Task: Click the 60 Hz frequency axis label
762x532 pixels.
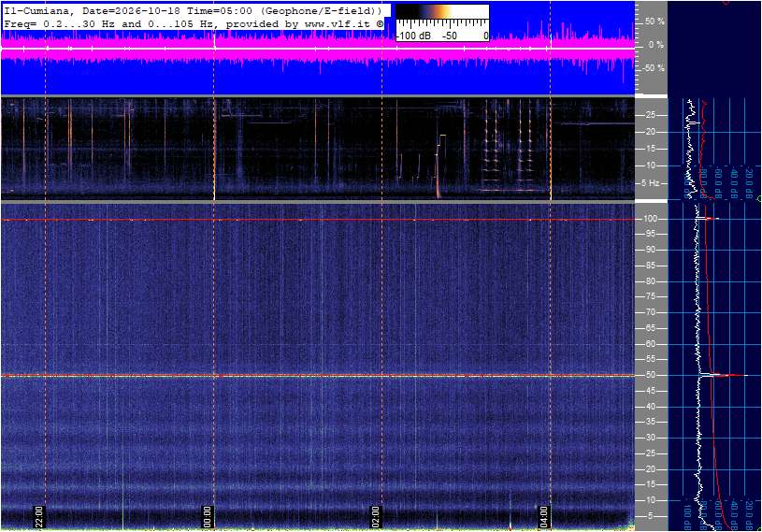Action: 650,344
